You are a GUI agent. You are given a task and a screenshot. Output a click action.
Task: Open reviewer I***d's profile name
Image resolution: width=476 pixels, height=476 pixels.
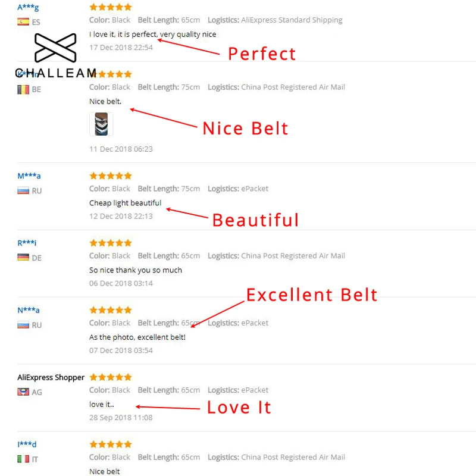pyautogui.click(x=27, y=444)
